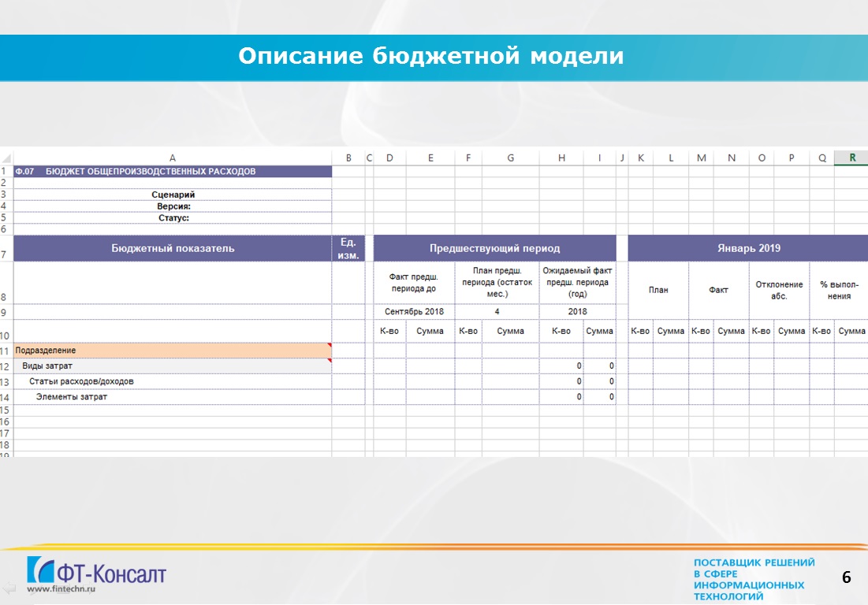Click the 'Сценарий' cell
Viewport: 868px width, 605px height.
click(x=172, y=195)
